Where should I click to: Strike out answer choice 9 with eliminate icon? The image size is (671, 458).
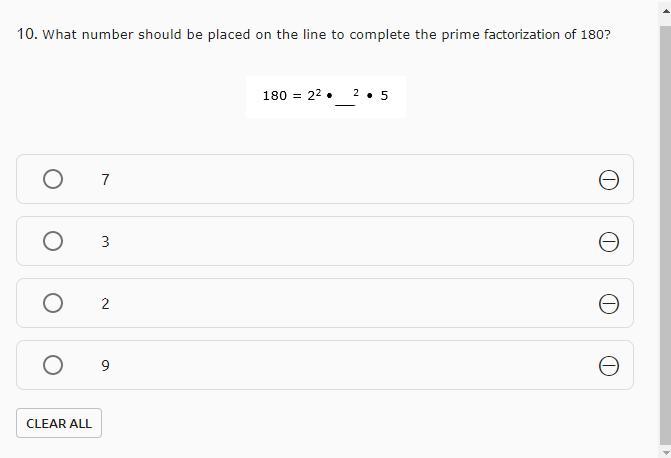pos(608,366)
